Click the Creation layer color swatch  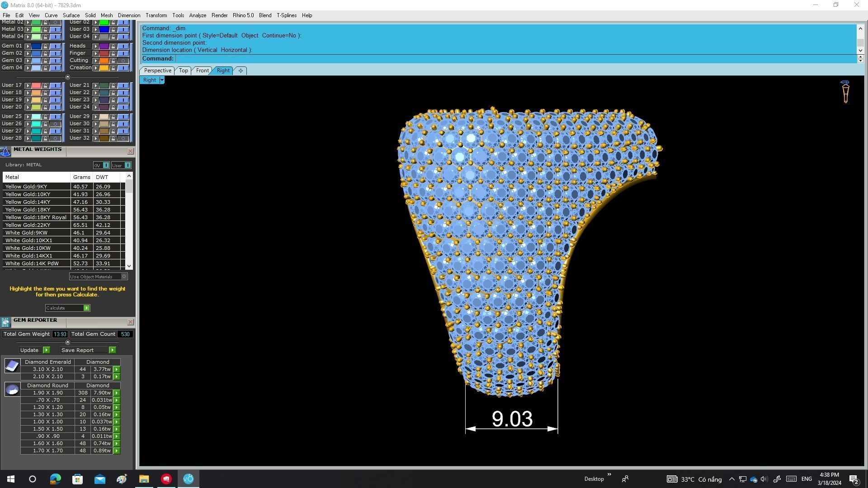coord(104,68)
